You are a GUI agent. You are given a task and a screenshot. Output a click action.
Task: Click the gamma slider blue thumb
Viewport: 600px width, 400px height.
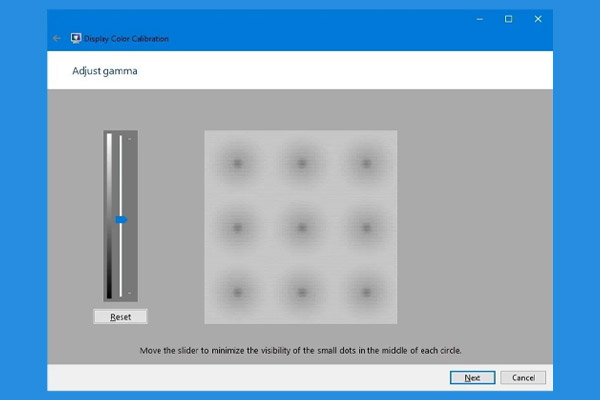click(121, 220)
